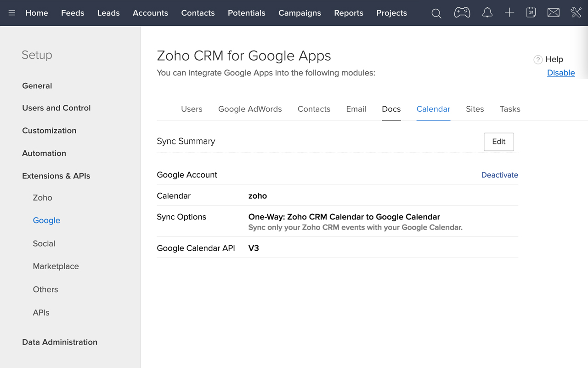588x368 pixels.
Task: Open Help link text
Action: tap(554, 59)
